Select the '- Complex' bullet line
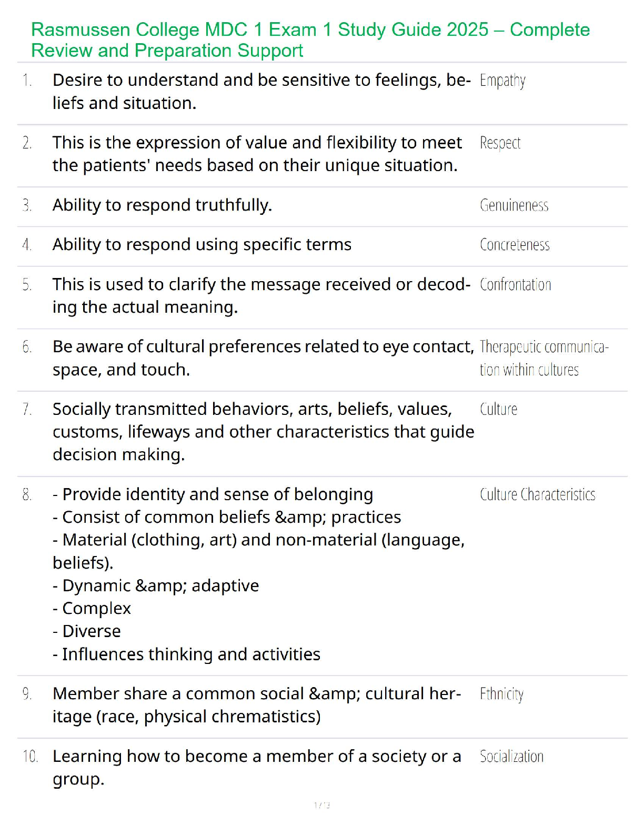This screenshot has width=644, height=834. [x=92, y=609]
